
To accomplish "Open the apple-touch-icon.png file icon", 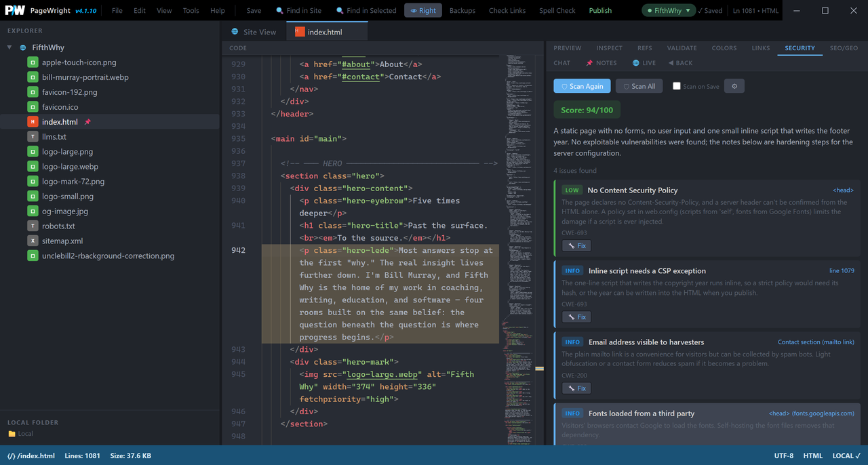I will pos(33,62).
